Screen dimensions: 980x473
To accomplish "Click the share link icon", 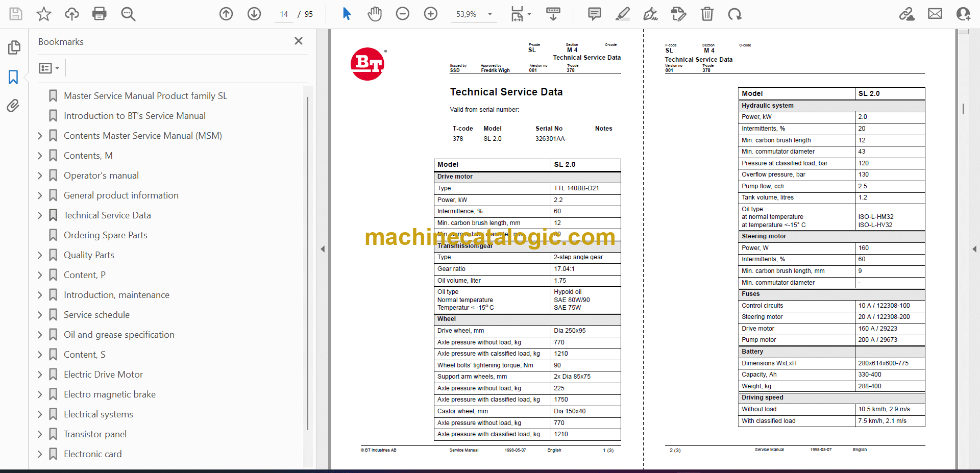I will (x=907, y=14).
